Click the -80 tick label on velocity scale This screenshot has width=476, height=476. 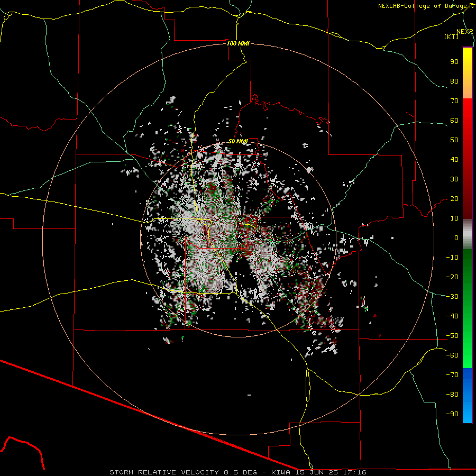[452, 395]
